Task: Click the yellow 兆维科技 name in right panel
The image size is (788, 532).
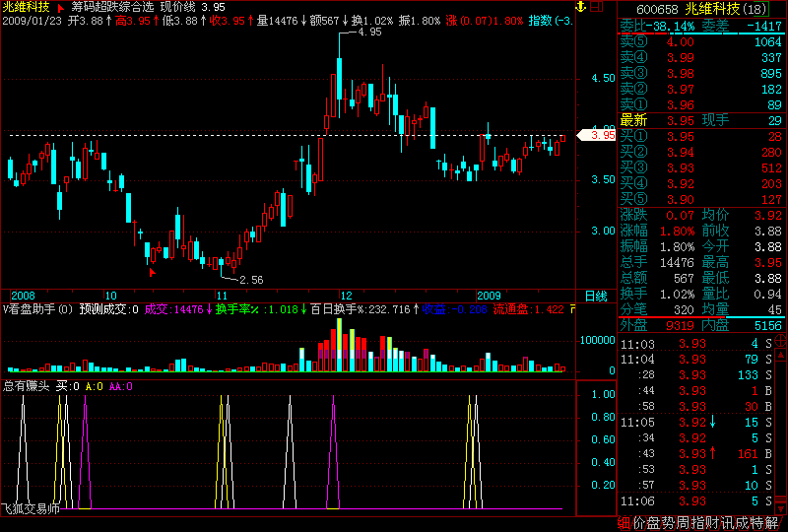Action: pyautogui.click(x=712, y=9)
